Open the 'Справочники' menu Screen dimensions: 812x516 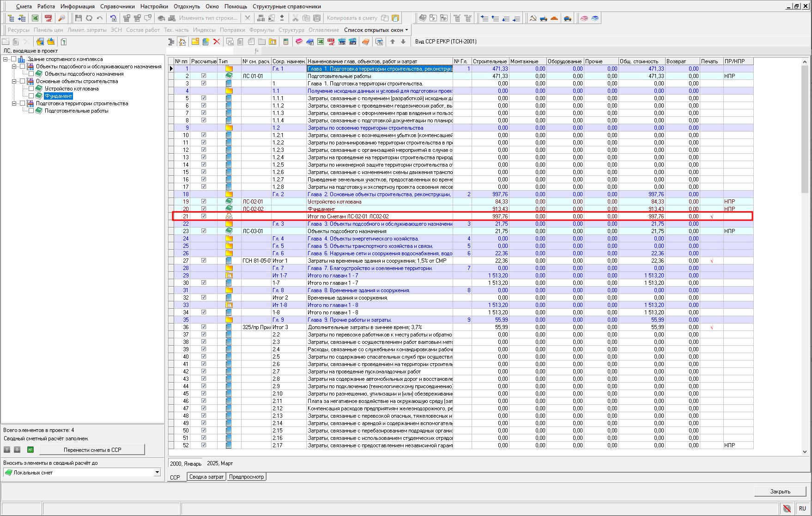(117, 6)
